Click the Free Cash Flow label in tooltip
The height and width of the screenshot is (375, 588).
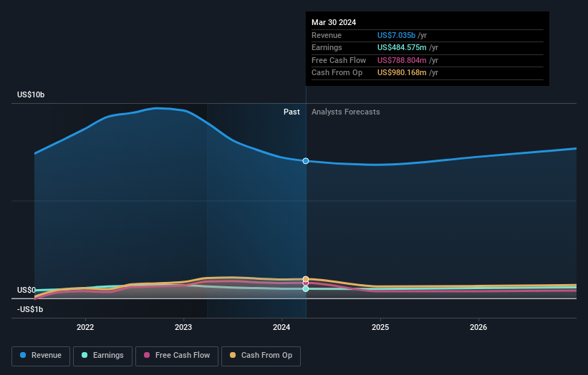tap(339, 60)
